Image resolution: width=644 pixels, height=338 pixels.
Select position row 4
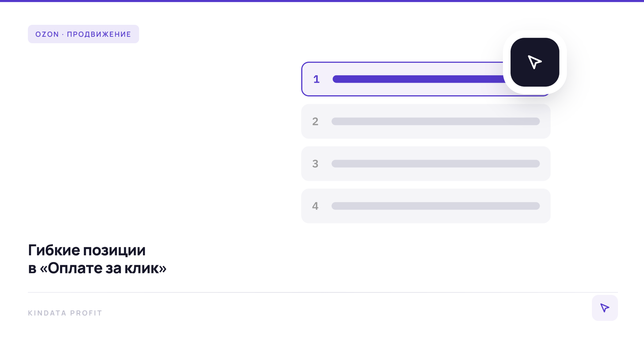pyautogui.click(x=426, y=206)
